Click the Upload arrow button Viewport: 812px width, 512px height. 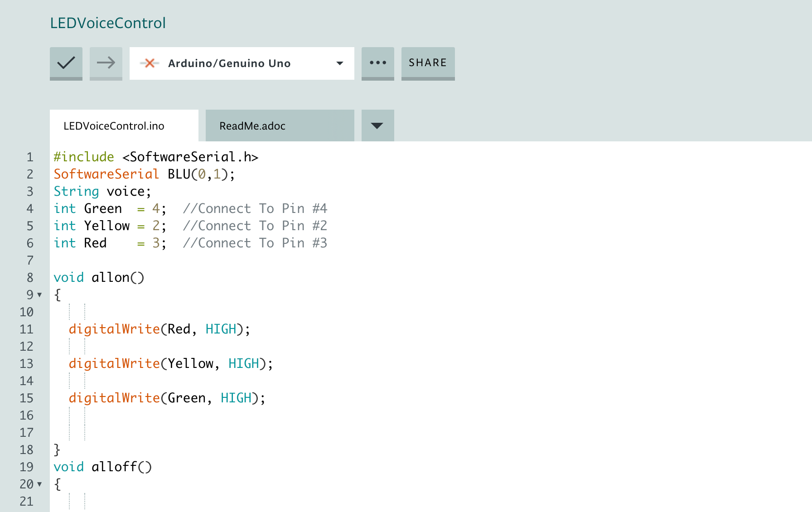tap(106, 63)
